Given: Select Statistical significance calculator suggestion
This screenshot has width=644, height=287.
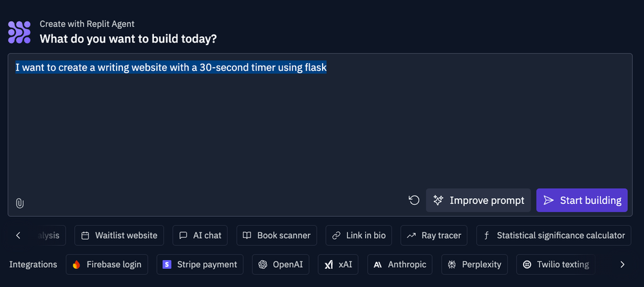Looking at the screenshot, I should pyautogui.click(x=554, y=236).
